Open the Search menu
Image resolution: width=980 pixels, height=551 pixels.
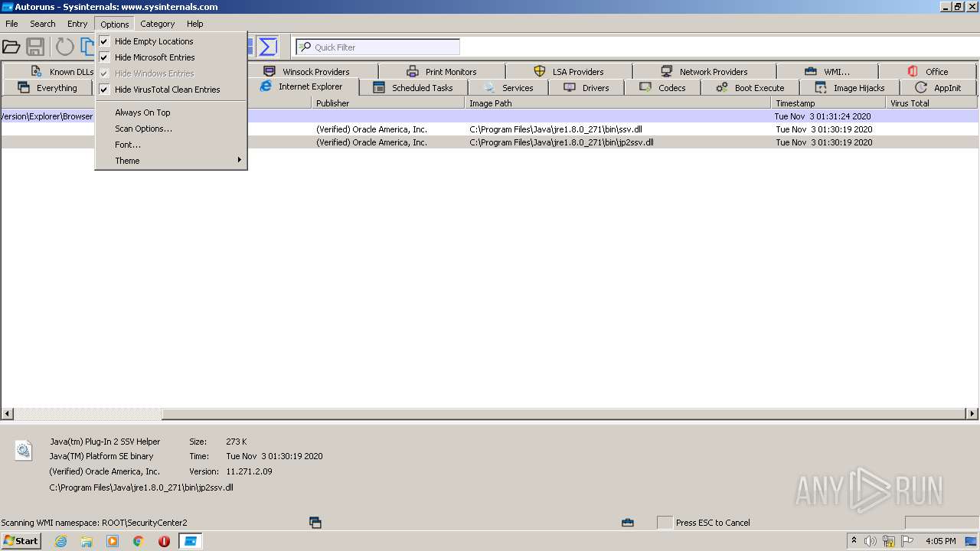coord(43,24)
